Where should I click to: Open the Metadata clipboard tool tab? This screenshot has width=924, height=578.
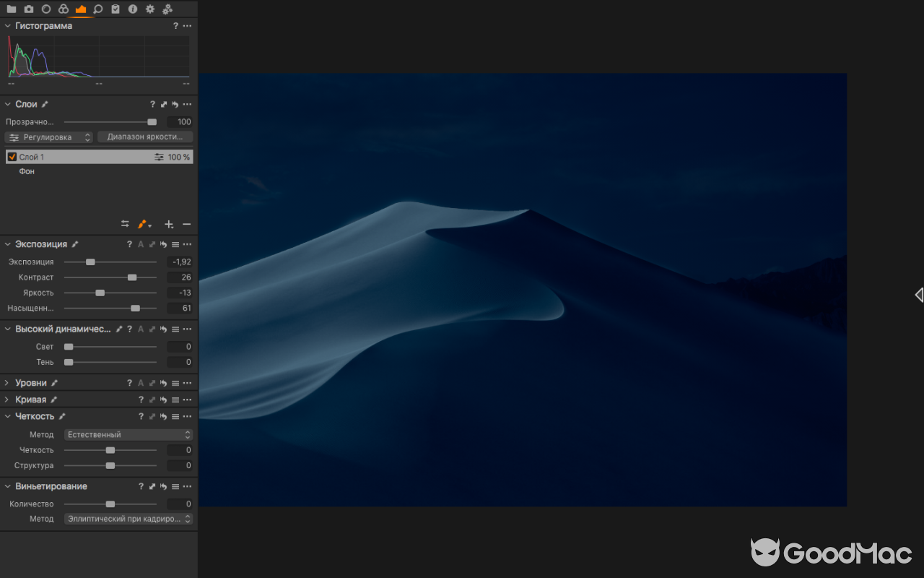[115, 9]
